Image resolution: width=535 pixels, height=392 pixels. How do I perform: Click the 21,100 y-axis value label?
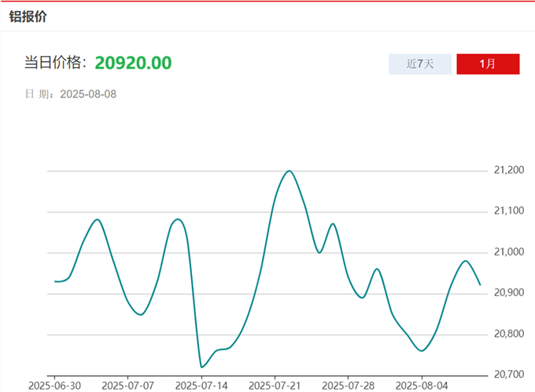pyautogui.click(x=509, y=211)
